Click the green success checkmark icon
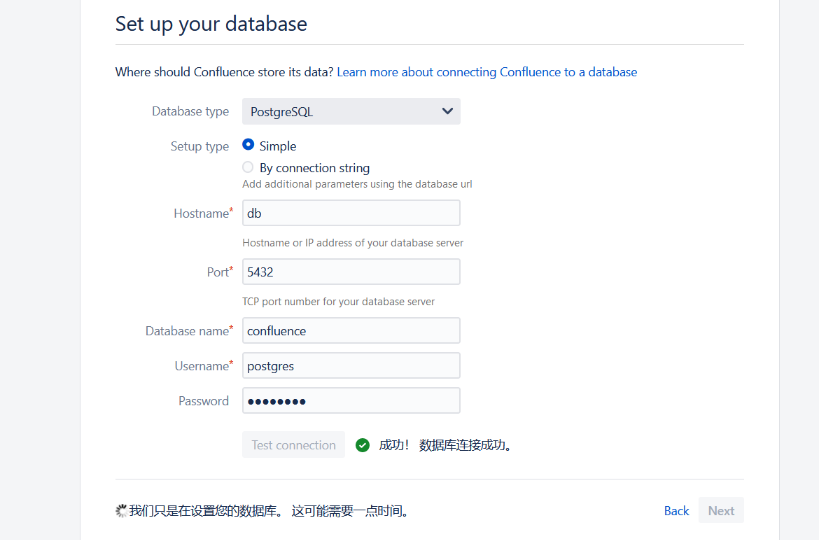The image size is (819, 540). pos(363,445)
